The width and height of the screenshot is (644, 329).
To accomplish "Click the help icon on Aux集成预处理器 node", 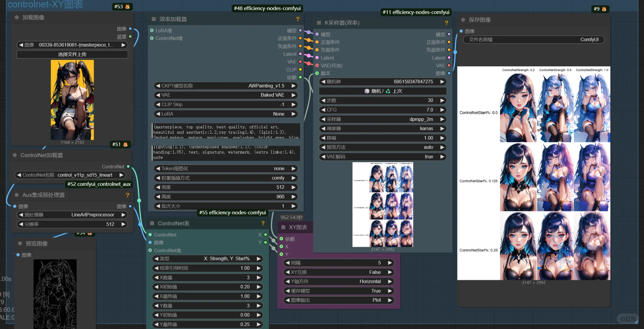I will [x=127, y=195].
